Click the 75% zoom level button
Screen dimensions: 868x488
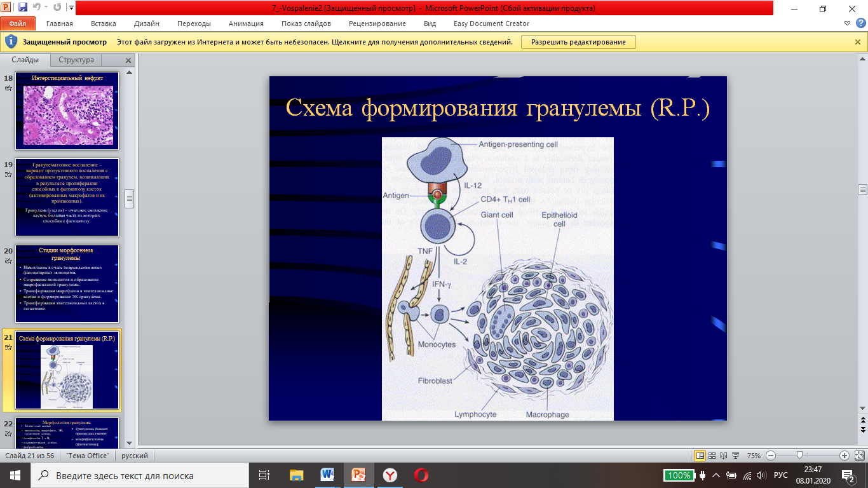coord(754,456)
